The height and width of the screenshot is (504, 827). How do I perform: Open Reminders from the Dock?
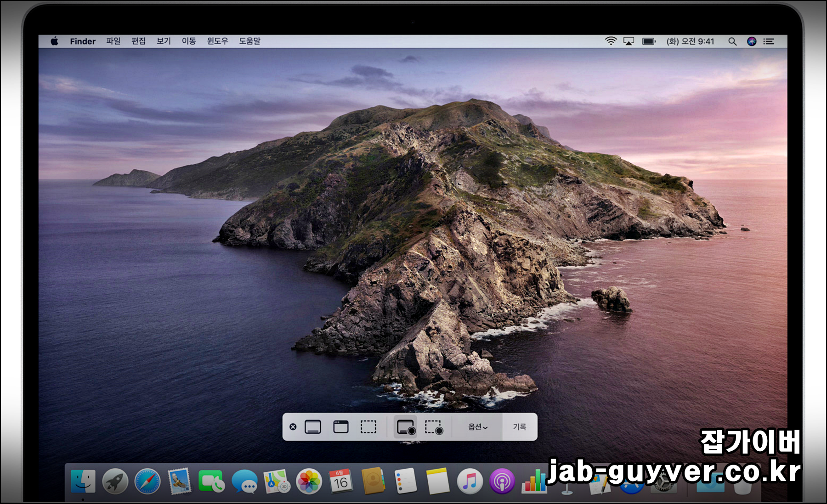405,481
